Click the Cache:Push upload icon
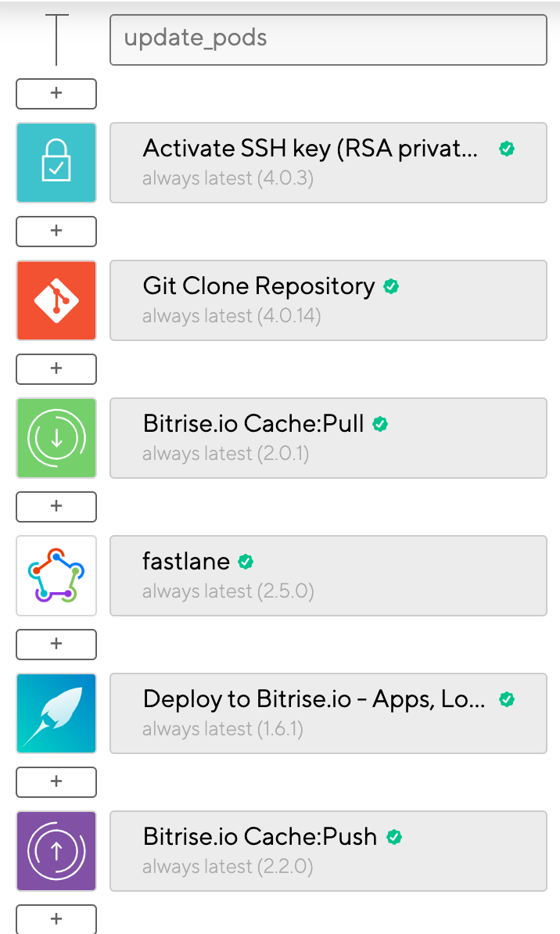This screenshot has width=560, height=934. [x=56, y=851]
